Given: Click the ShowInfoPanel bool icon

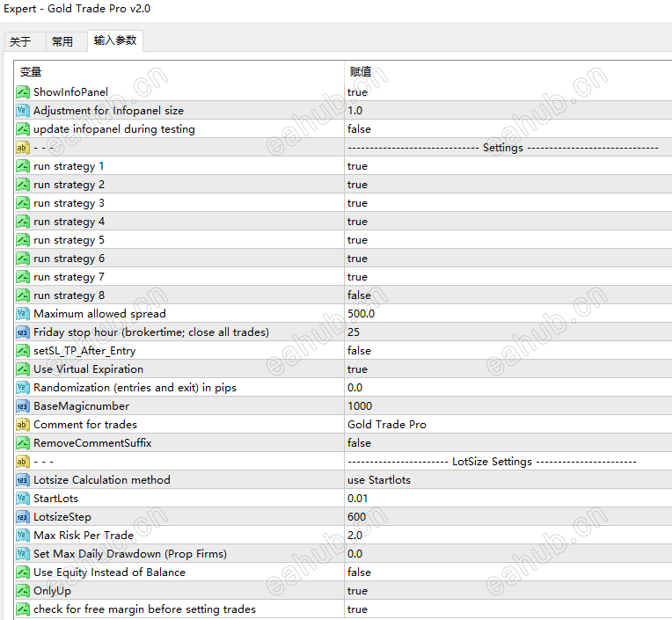Looking at the screenshot, I should [x=23, y=92].
